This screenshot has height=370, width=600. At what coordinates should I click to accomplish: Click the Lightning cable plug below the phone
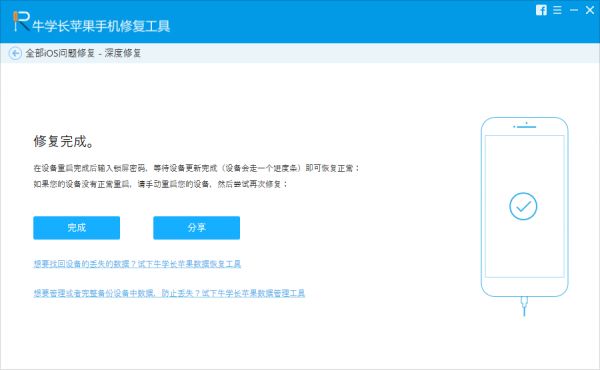pyautogui.click(x=524, y=306)
